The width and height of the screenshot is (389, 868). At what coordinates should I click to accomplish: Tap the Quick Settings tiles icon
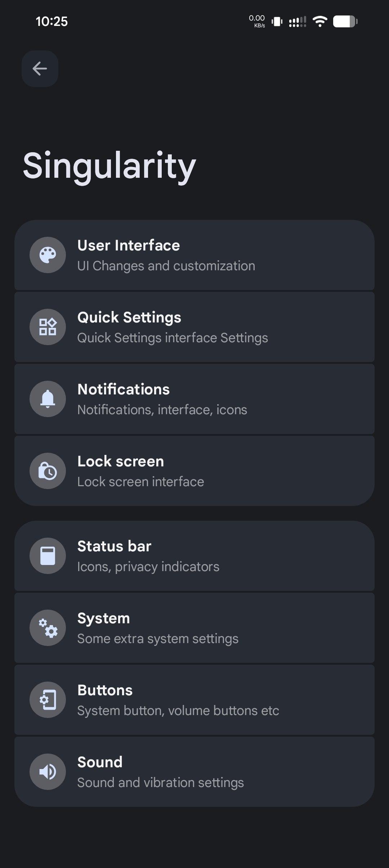(x=48, y=327)
